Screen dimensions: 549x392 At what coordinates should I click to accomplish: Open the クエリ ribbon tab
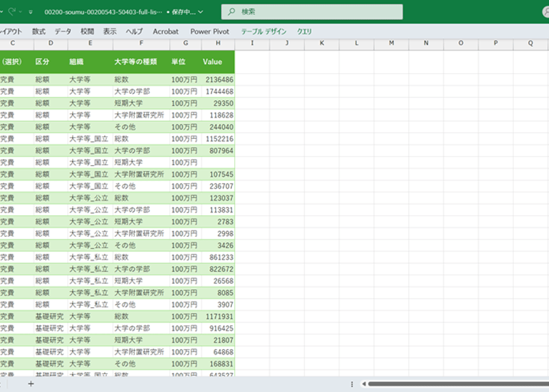point(304,31)
